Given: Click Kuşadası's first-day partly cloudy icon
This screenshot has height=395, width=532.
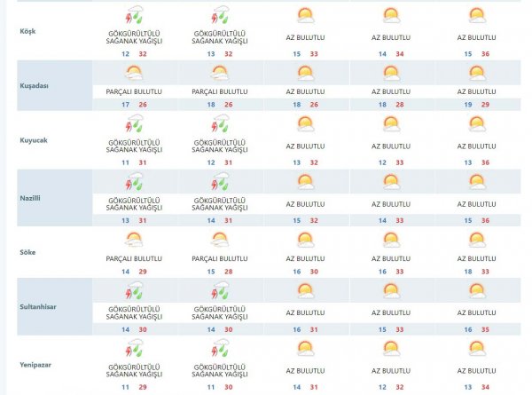Looking at the screenshot, I should click(134, 74).
